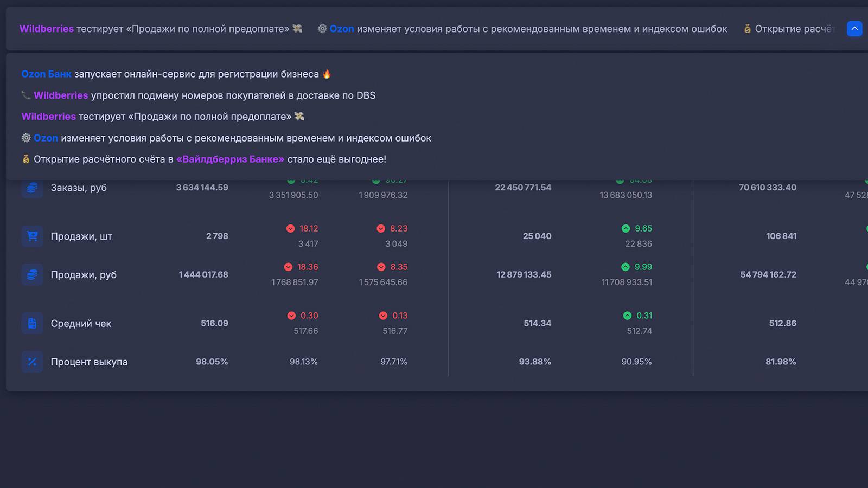The height and width of the screenshot is (488, 868).
Task: Click the red down indicator beside 0.13
Action: click(384, 316)
